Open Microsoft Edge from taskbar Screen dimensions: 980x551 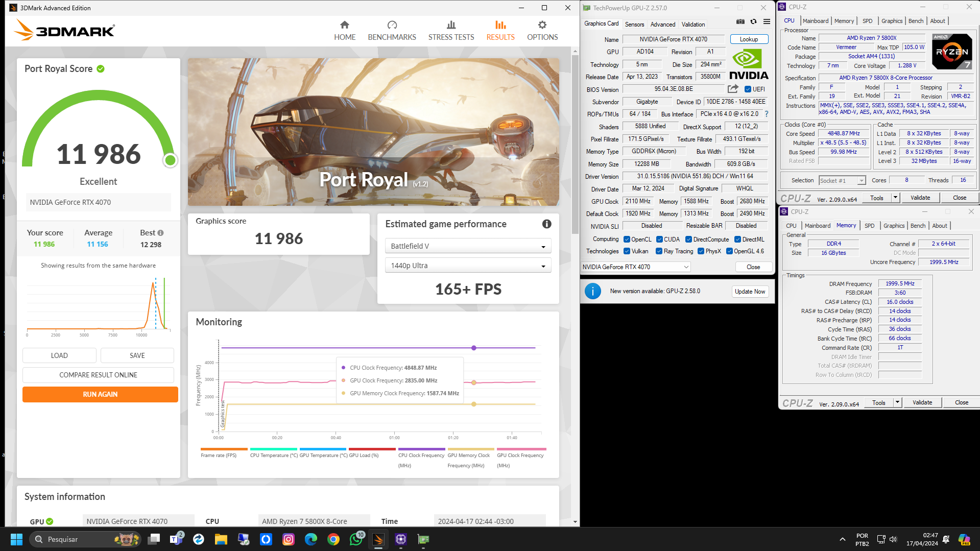pos(311,539)
